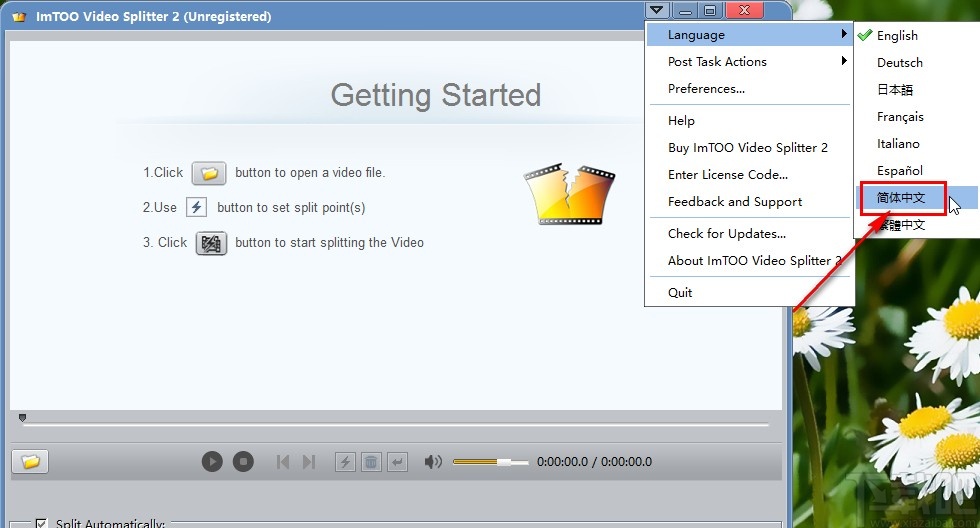The image size is (980, 528).
Task: Open the Language submenu
Action: 749,35
